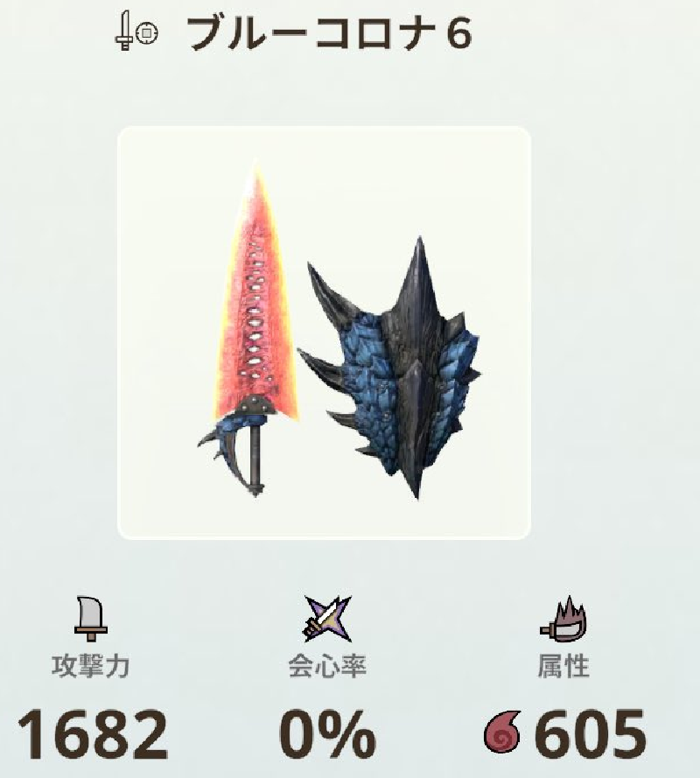
Task: Click the 会心率 label
Action: [327, 666]
